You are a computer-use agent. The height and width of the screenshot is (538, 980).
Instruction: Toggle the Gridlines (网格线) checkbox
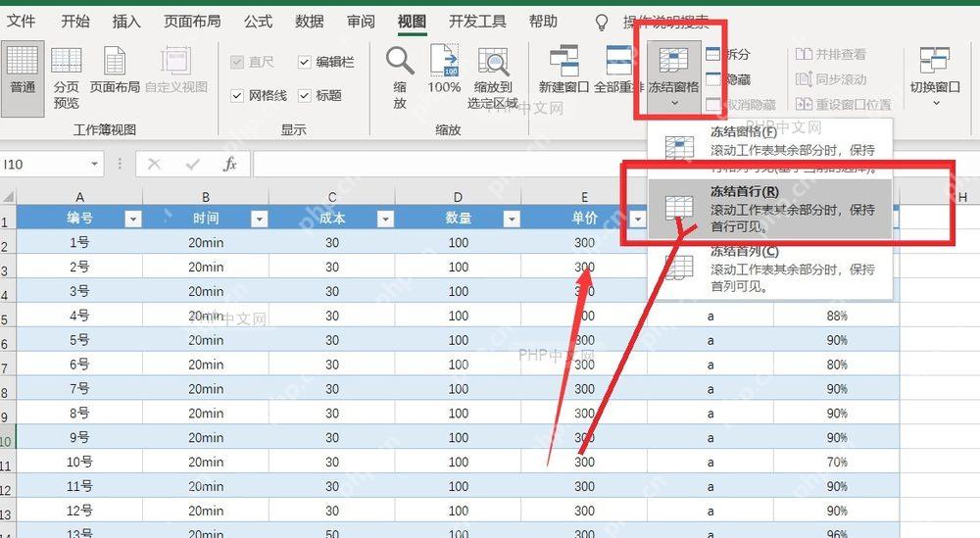point(237,96)
